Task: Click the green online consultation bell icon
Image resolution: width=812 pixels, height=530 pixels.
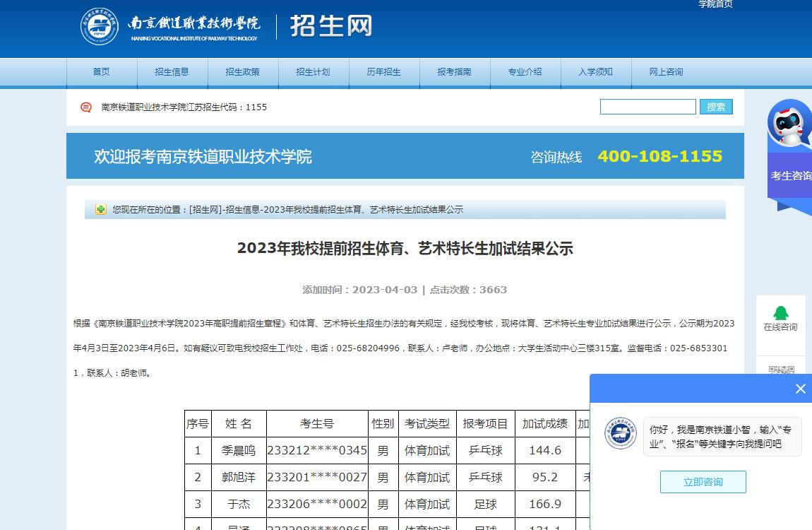Action: pyautogui.click(x=780, y=312)
